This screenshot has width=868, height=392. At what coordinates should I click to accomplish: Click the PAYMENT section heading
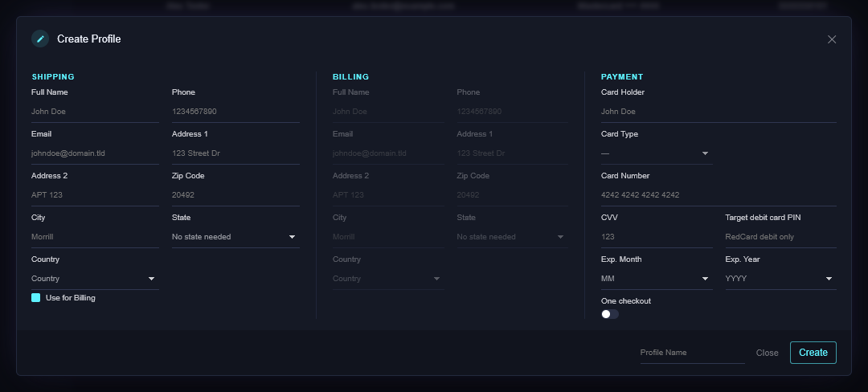pos(622,77)
